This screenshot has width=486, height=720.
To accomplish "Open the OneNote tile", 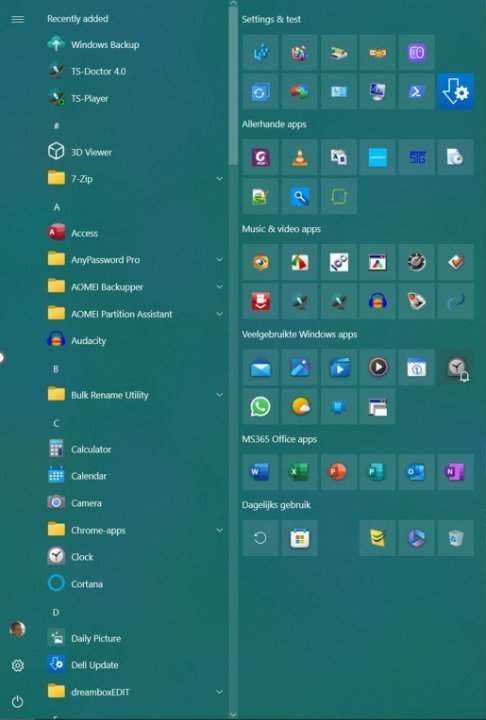I will click(x=456, y=472).
